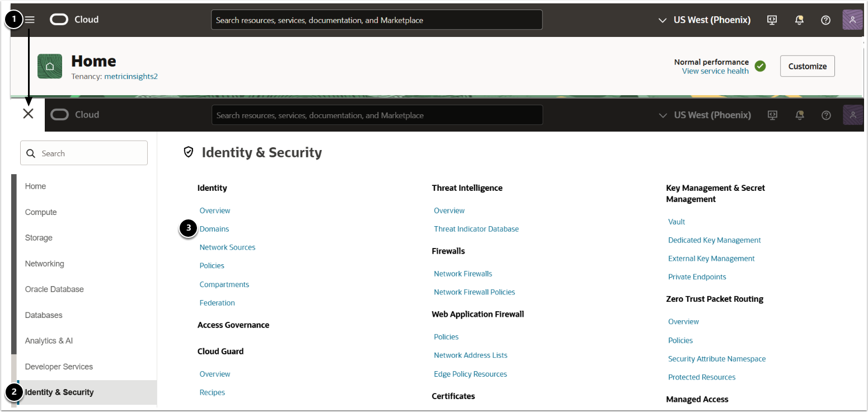Open Overview under the Identity section
Image resolution: width=868 pixels, height=412 pixels.
tap(215, 210)
